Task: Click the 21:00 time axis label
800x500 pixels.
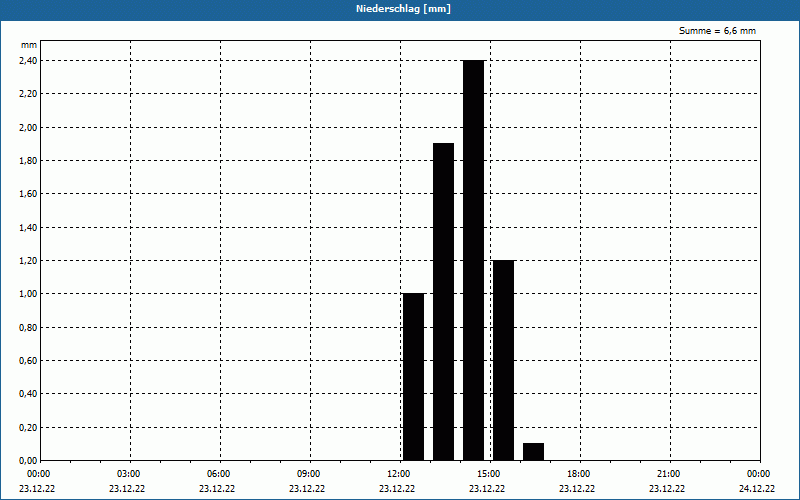Action: [x=668, y=474]
